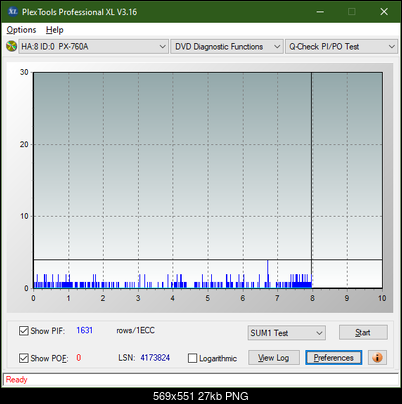Screen dimensions: 402x404
Task: Open the SUM1 Test dropdown
Action: tap(287, 333)
